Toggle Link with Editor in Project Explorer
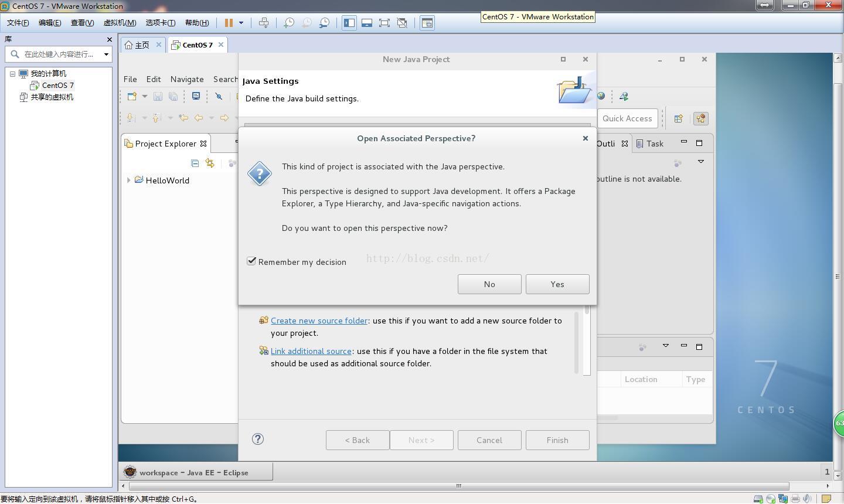Image resolution: width=844 pixels, height=504 pixels. [209, 164]
